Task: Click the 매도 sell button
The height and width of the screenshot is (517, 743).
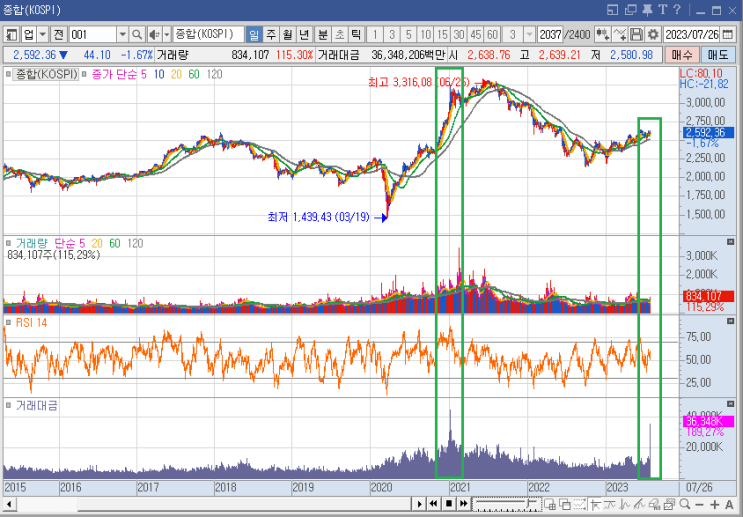Action: click(718, 55)
